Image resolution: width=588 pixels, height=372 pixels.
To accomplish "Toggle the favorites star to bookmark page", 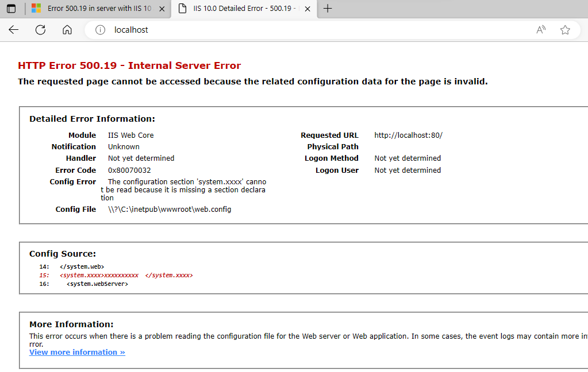I will 564,30.
